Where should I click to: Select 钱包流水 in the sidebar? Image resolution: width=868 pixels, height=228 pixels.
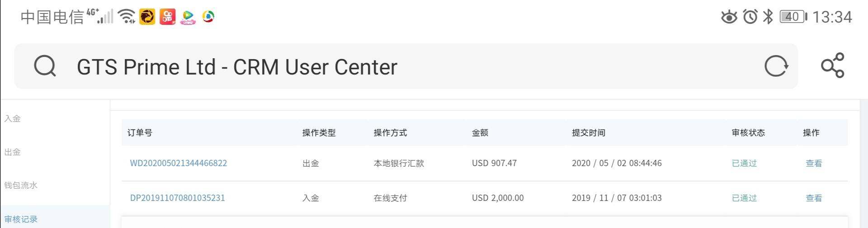(21, 186)
